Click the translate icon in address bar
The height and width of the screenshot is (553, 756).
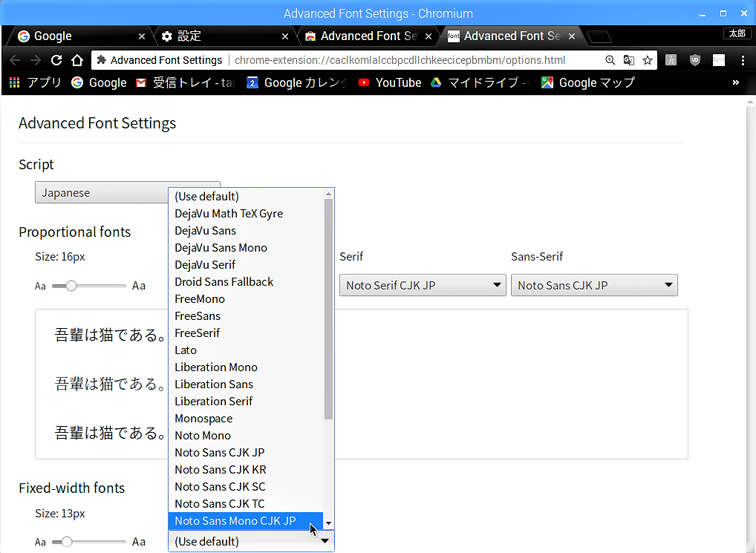coord(629,60)
